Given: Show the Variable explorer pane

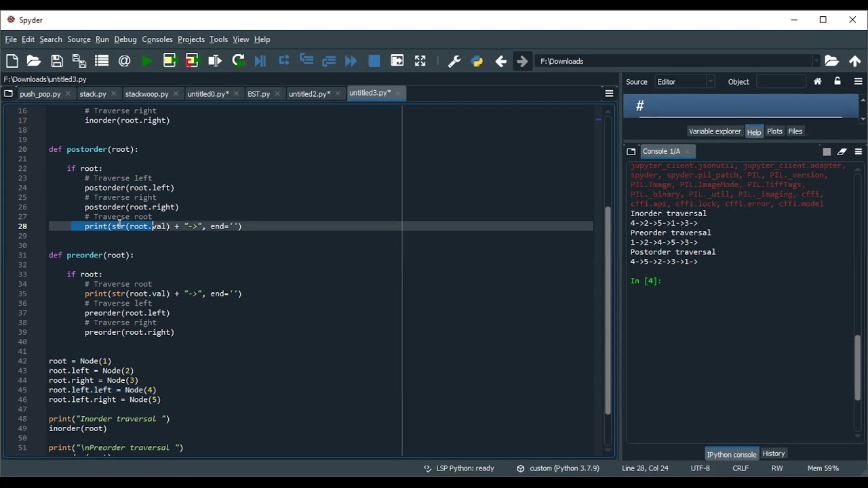Looking at the screenshot, I should (715, 131).
